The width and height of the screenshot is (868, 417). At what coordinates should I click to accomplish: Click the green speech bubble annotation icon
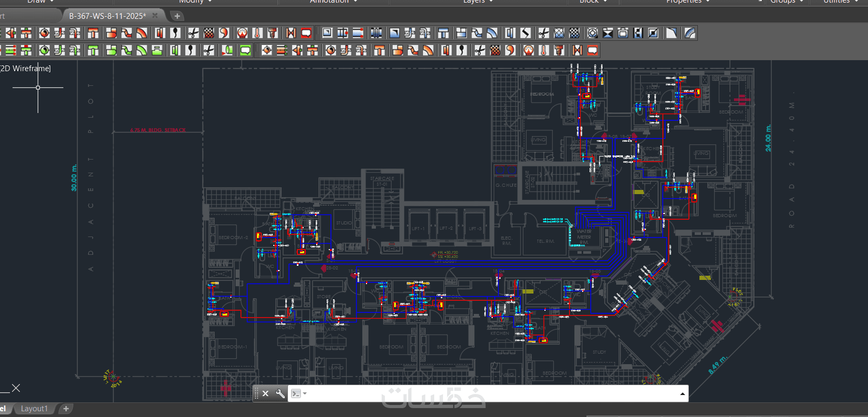(245, 50)
